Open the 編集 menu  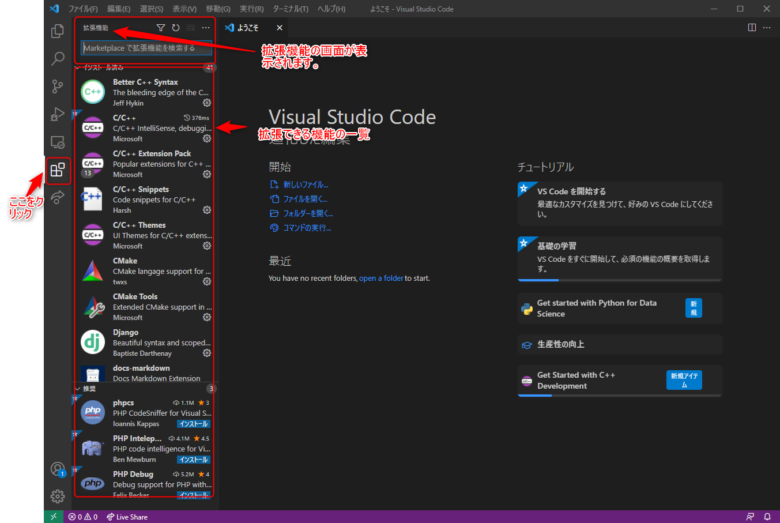pyautogui.click(x=118, y=9)
